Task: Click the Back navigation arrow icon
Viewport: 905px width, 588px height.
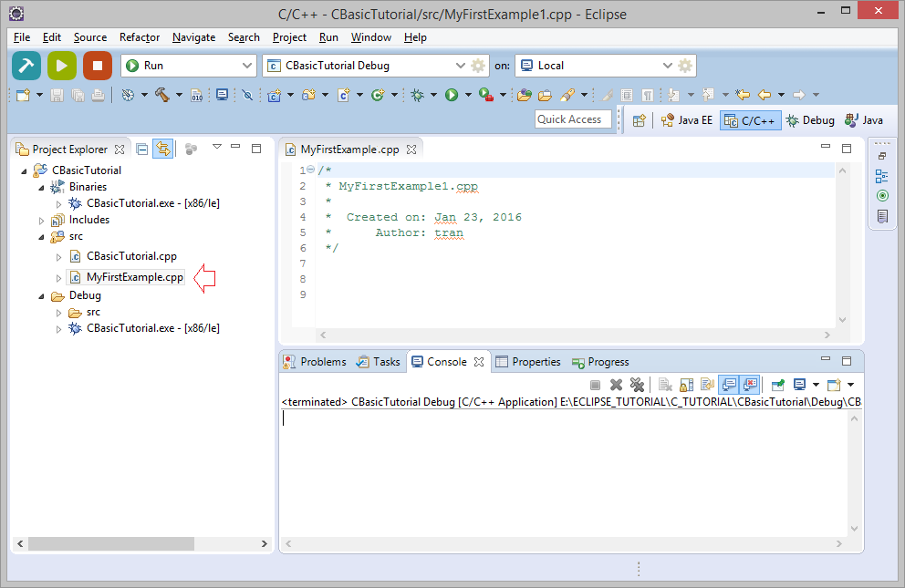Action: (765, 95)
